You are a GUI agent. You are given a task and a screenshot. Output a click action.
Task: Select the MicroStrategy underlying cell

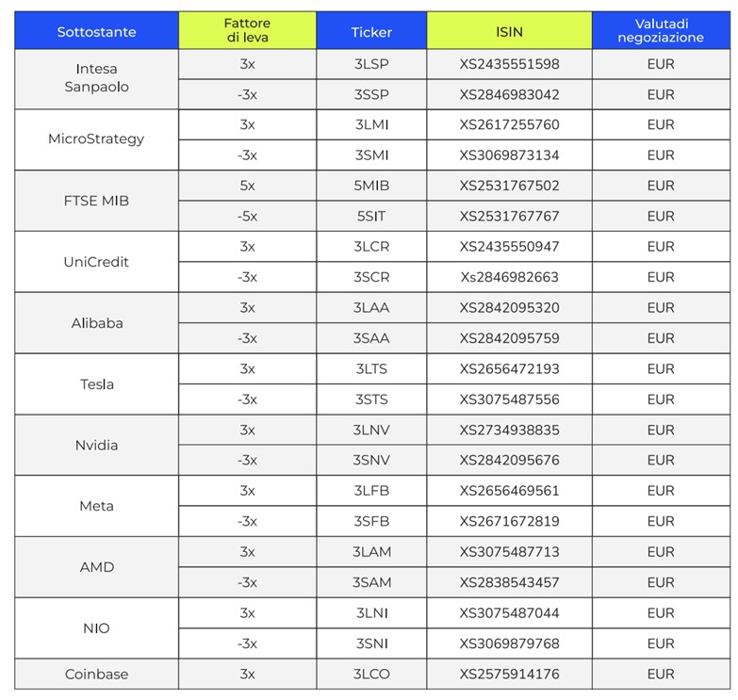pos(96,139)
